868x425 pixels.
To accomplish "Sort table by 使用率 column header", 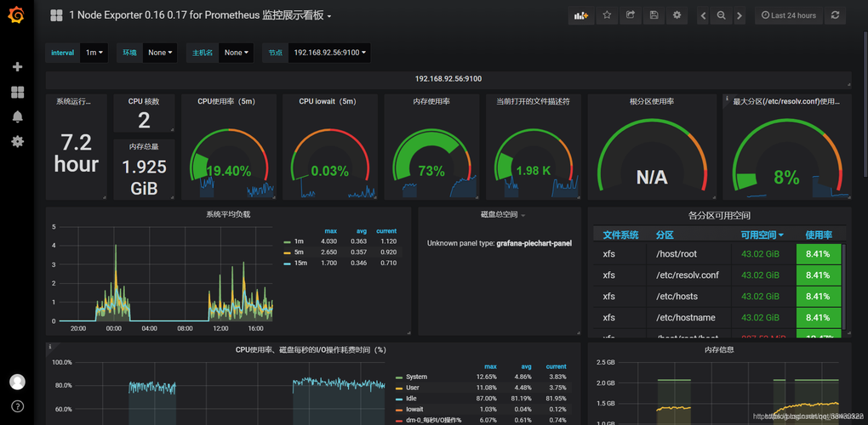I will (x=819, y=235).
